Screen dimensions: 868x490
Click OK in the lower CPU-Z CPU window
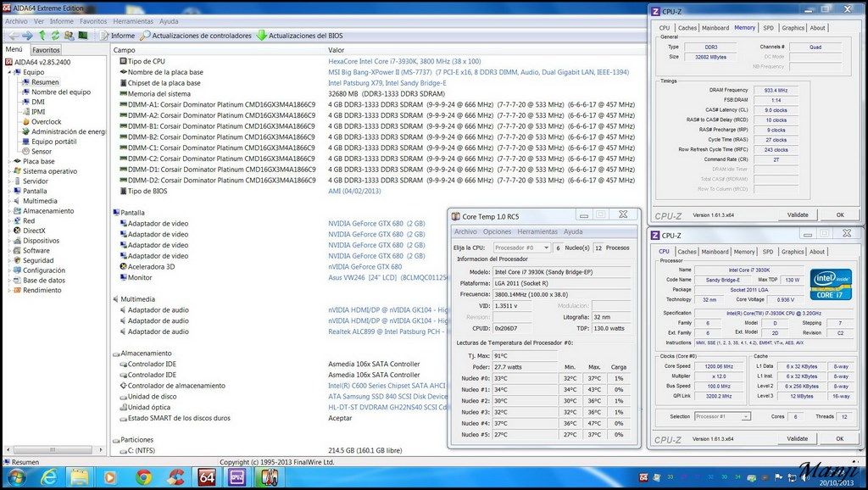[840, 438]
